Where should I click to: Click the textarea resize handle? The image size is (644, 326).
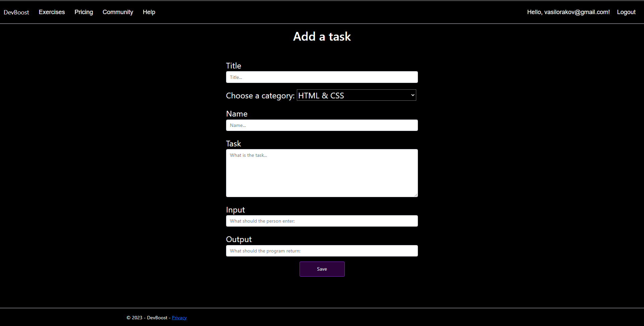tap(416, 194)
